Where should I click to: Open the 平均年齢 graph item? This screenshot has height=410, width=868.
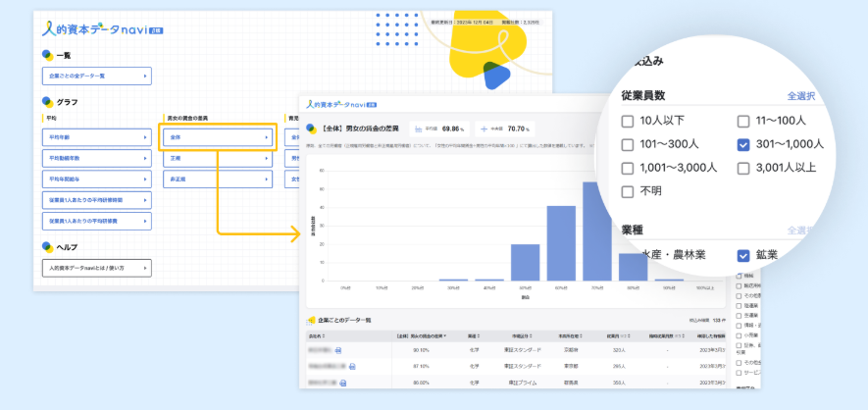click(96, 137)
